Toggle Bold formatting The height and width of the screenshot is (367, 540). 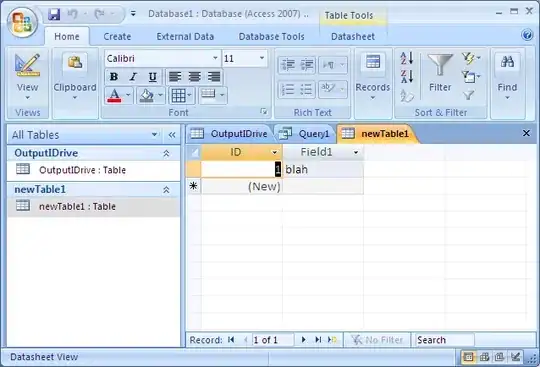(x=114, y=77)
